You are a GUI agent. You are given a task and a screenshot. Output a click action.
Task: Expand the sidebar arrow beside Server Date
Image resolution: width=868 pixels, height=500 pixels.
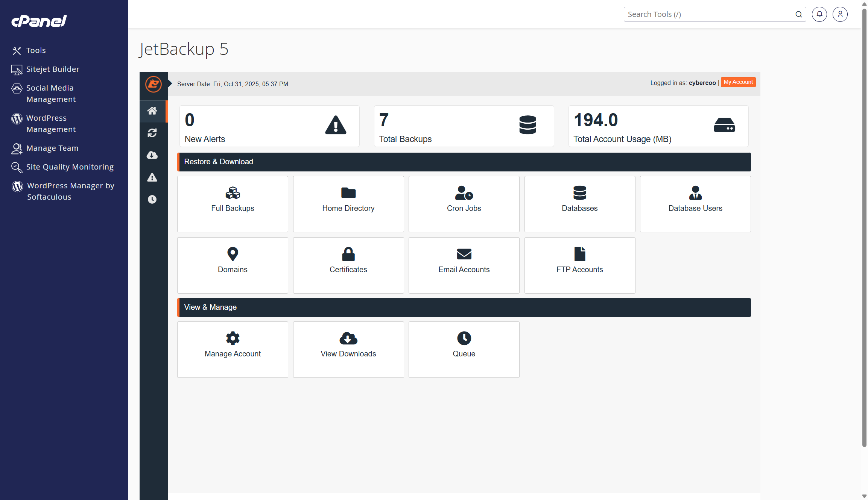[x=170, y=83]
